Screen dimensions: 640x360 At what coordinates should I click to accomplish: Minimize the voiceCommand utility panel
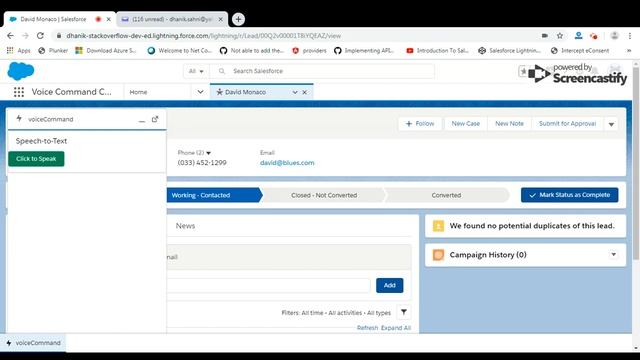[x=142, y=120]
